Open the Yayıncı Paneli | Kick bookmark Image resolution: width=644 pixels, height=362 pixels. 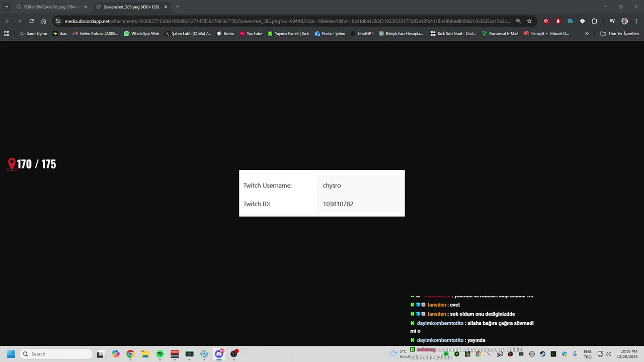[x=288, y=34]
